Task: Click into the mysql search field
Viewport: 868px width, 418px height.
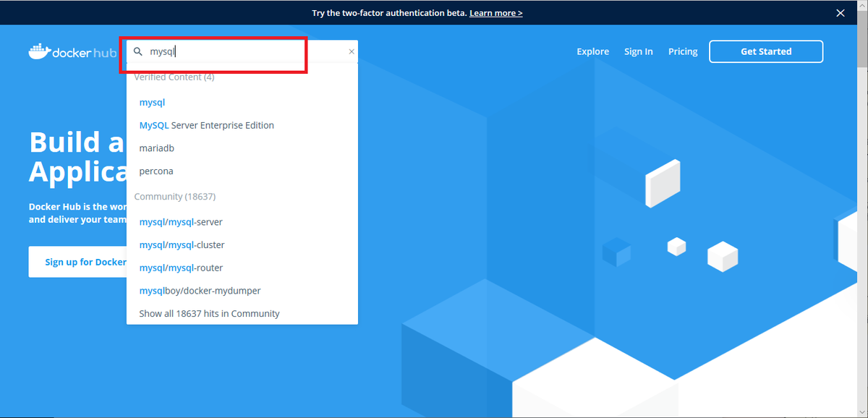Action: pos(242,52)
